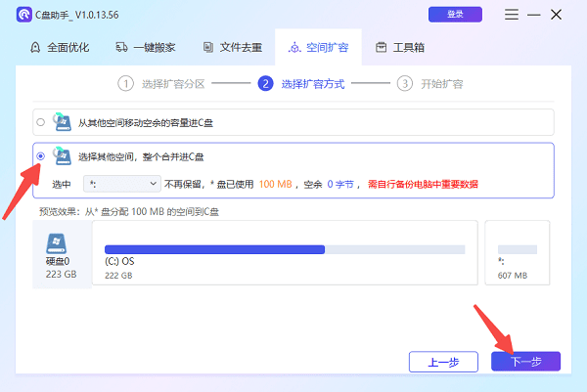Click the document icon of 文件去重
Screen dimensions: 587x392
pos(208,47)
